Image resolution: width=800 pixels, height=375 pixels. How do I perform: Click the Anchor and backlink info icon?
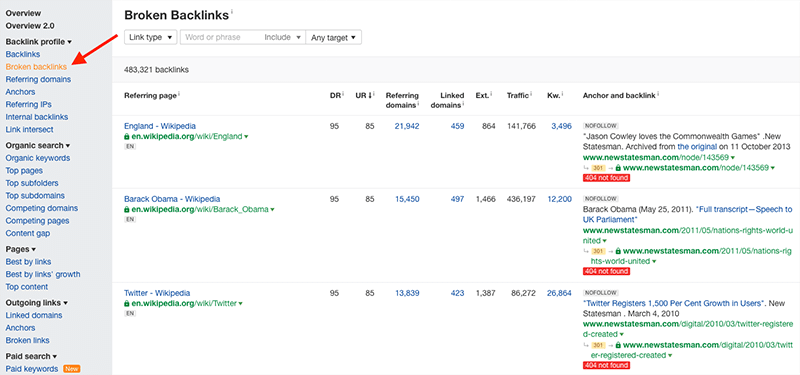(x=659, y=94)
